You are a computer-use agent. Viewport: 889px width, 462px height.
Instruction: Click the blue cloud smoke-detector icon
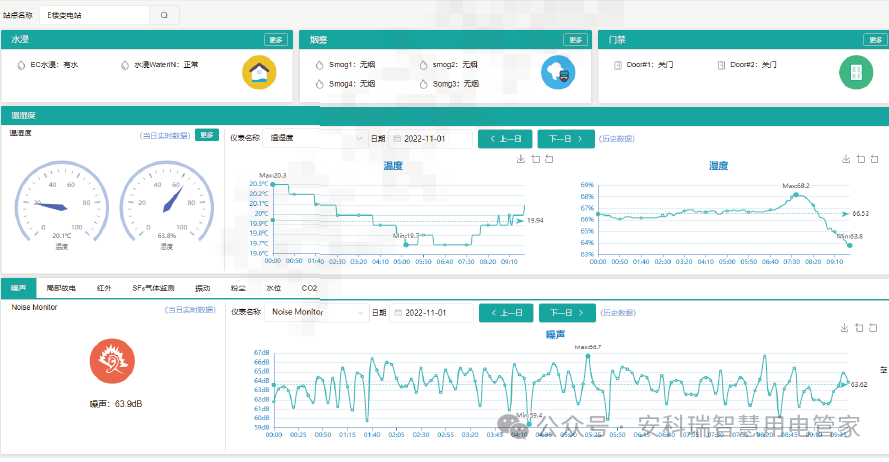coord(558,72)
